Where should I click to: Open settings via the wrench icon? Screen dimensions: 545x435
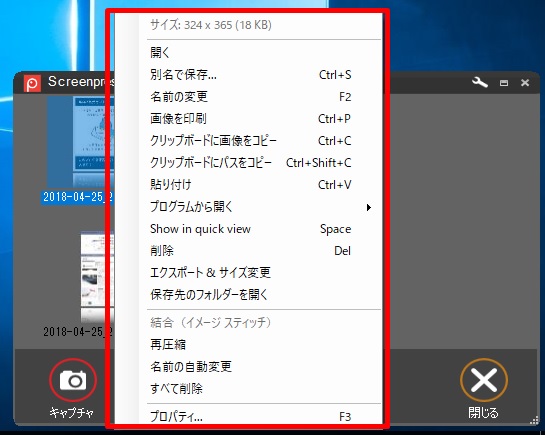click(x=480, y=82)
